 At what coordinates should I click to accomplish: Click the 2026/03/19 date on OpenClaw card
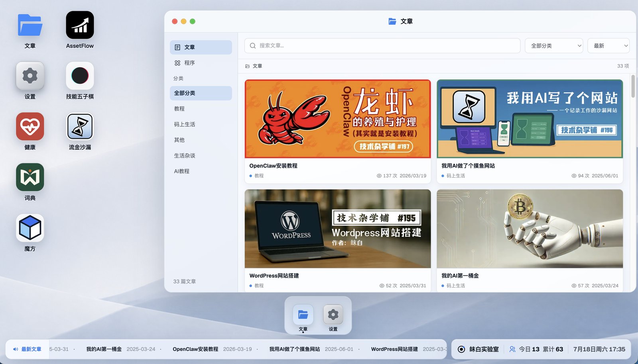tap(413, 176)
